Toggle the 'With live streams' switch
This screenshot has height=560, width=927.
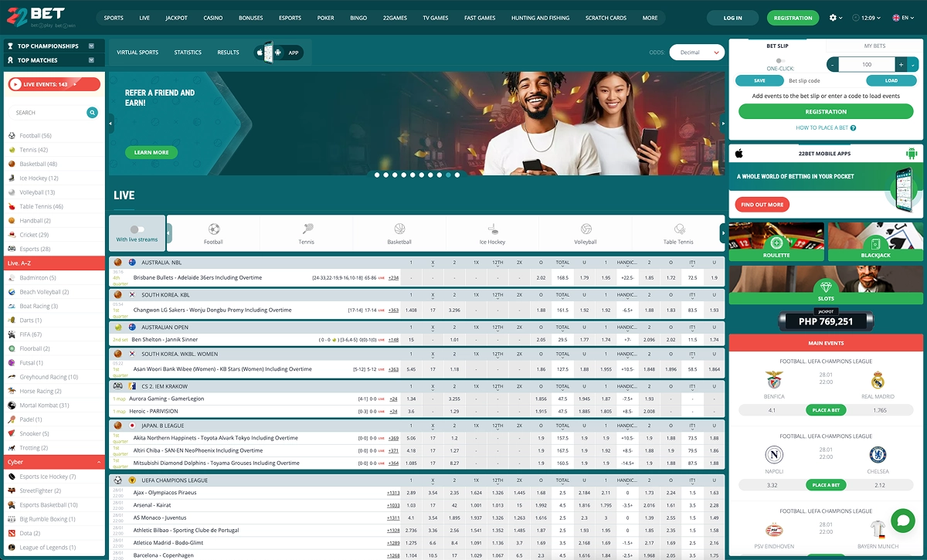136,229
